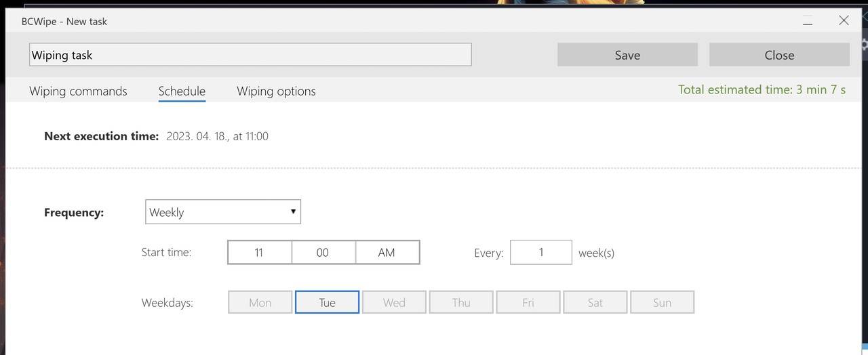Viewport: 868px width, 355px height.
Task: Minimize the BCWipe New task window
Action: [808, 21]
